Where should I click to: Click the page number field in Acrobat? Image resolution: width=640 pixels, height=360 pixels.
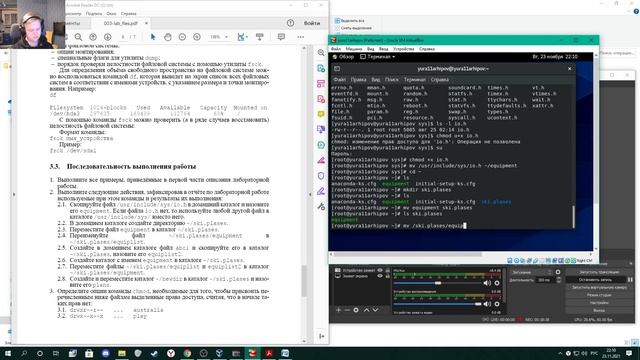click(x=123, y=37)
